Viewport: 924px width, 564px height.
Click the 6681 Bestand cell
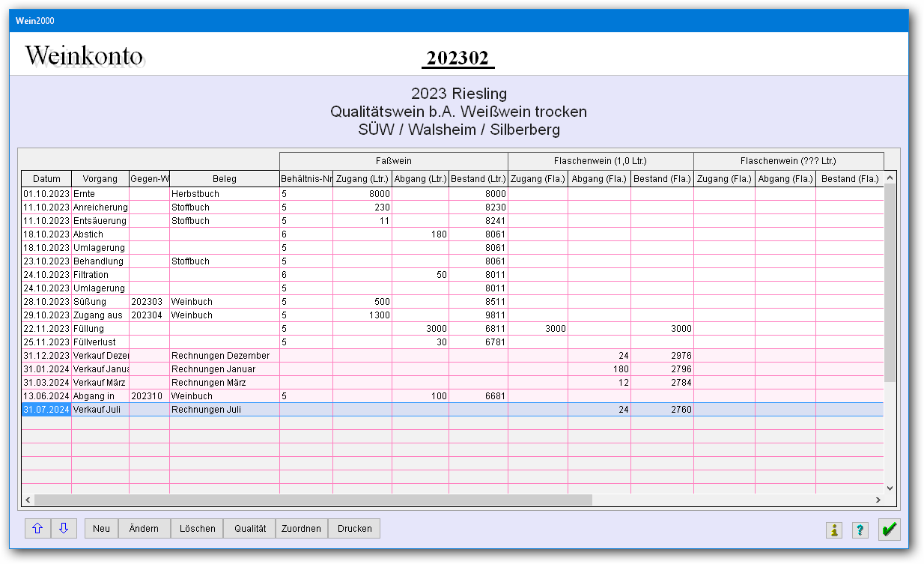[x=478, y=396]
